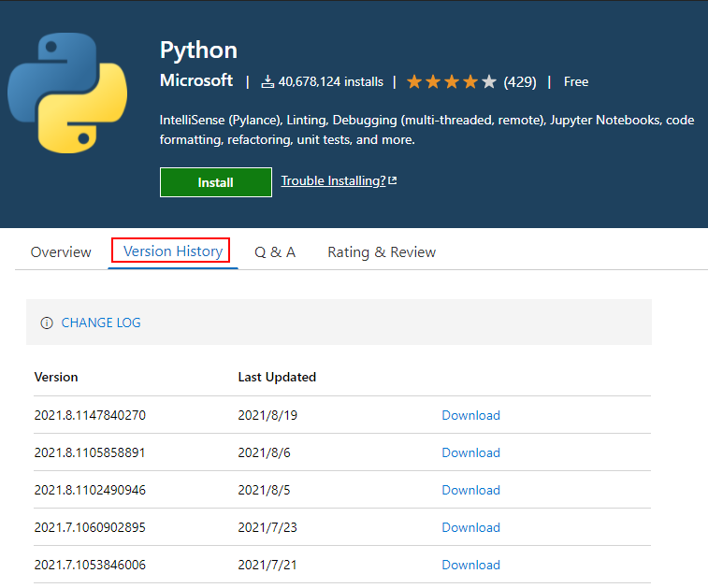Viewport: 708px width, 588px height.
Task: Install the Python extension
Action: click(x=216, y=182)
